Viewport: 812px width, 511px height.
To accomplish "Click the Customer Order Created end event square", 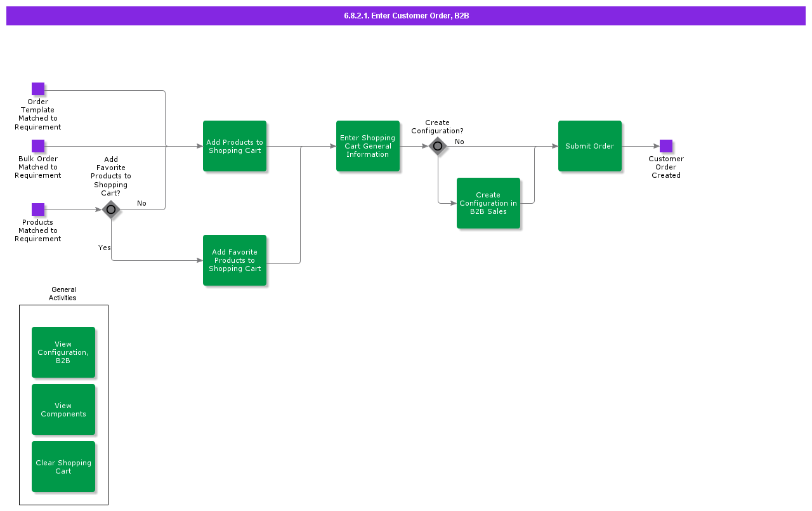I will tap(666, 146).
